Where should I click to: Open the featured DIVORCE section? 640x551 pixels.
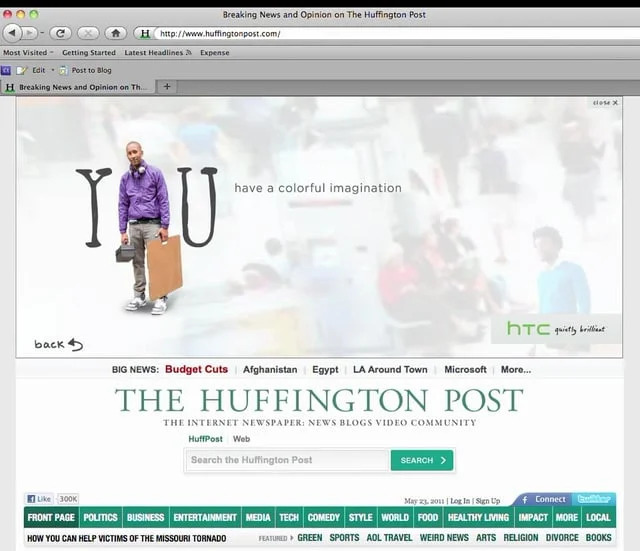click(x=562, y=538)
